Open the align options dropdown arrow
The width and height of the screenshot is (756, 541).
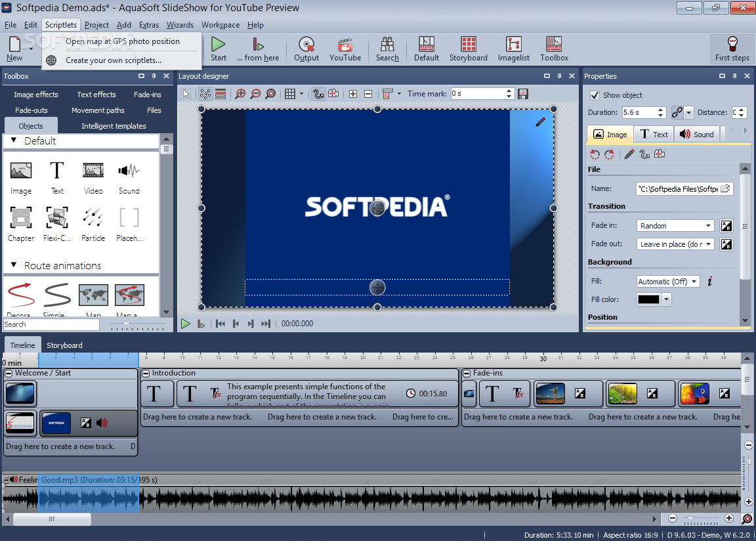click(399, 93)
